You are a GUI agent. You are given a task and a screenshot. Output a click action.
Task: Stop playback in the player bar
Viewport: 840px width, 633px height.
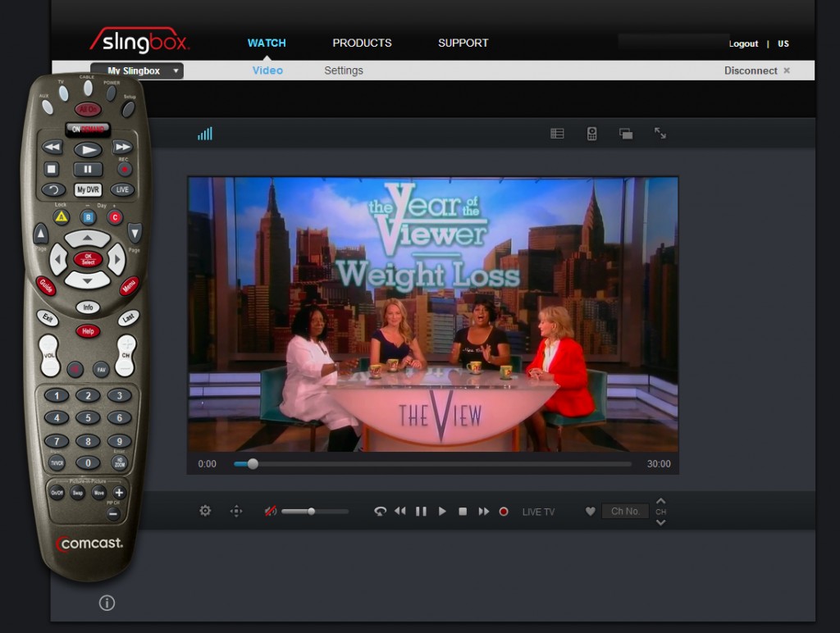click(x=463, y=512)
